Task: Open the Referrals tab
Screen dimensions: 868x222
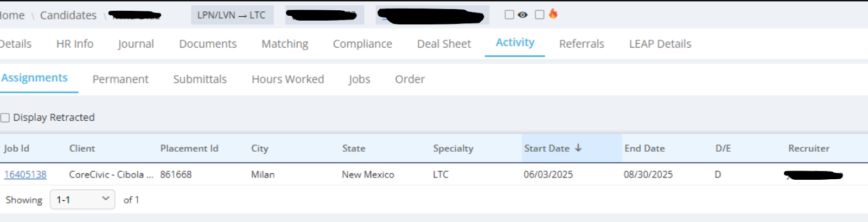Action: (582, 44)
